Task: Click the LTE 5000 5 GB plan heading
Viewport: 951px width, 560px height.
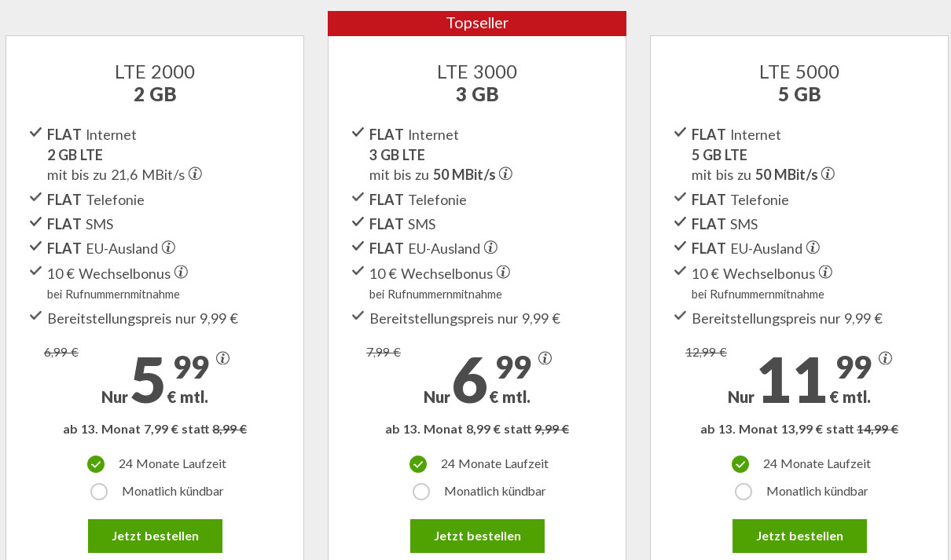Action: pos(799,83)
